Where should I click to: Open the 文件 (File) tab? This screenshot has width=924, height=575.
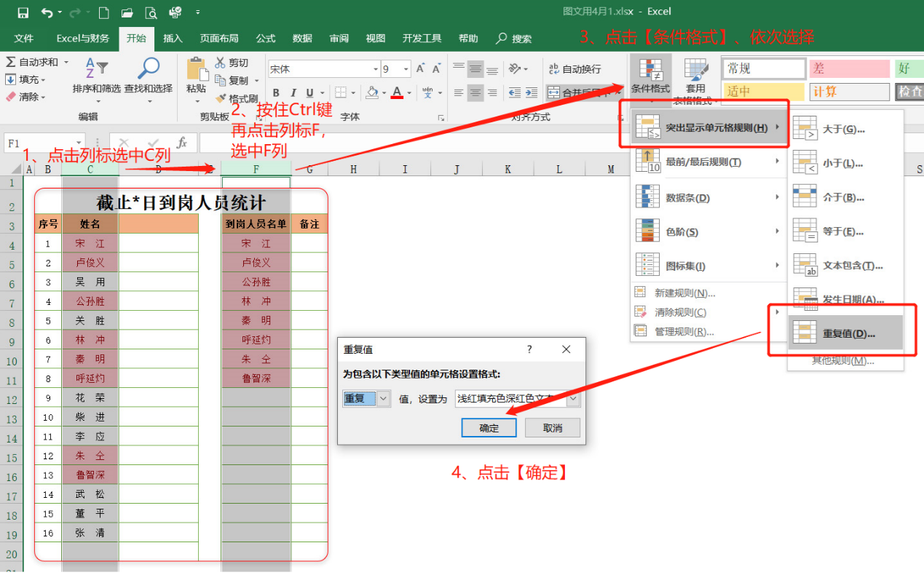coord(24,39)
